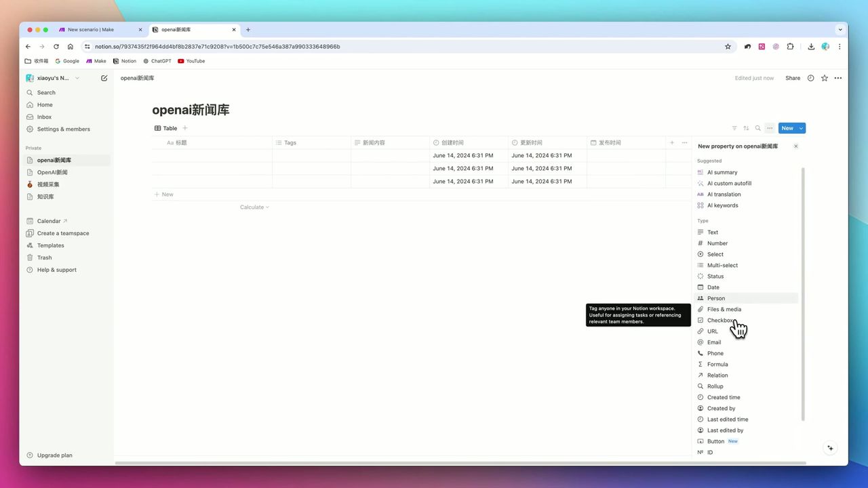This screenshot has height=488, width=868.
Task: Open sorting options via the sort icon
Action: (x=746, y=128)
